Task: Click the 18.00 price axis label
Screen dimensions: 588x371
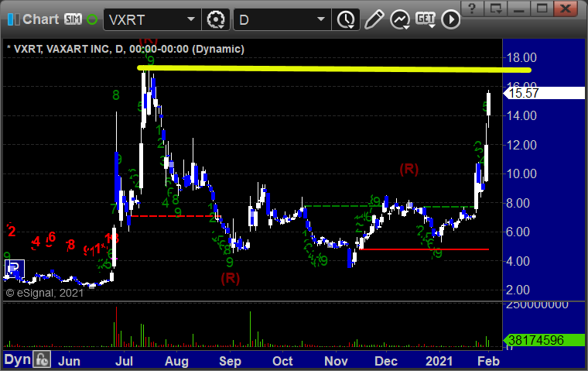Action: point(521,57)
